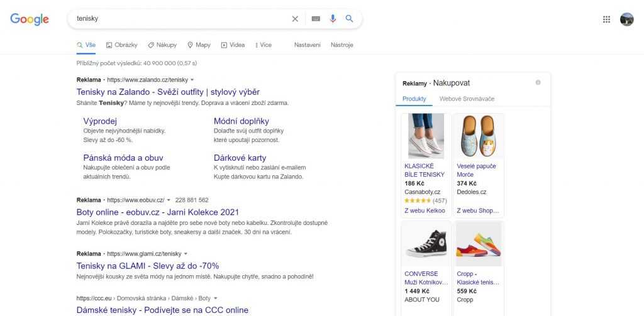Go to the Google logo homepage
The width and height of the screenshot is (644, 316).
pyautogui.click(x=30, y=19)
